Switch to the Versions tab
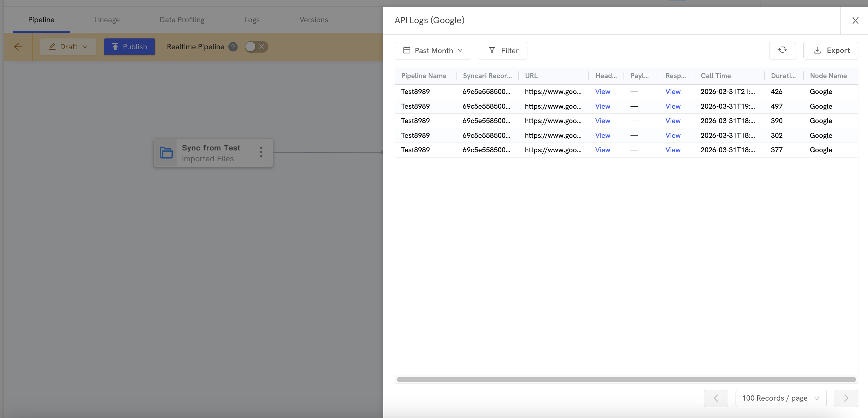868x418 pixels. [x=313, y=20]
